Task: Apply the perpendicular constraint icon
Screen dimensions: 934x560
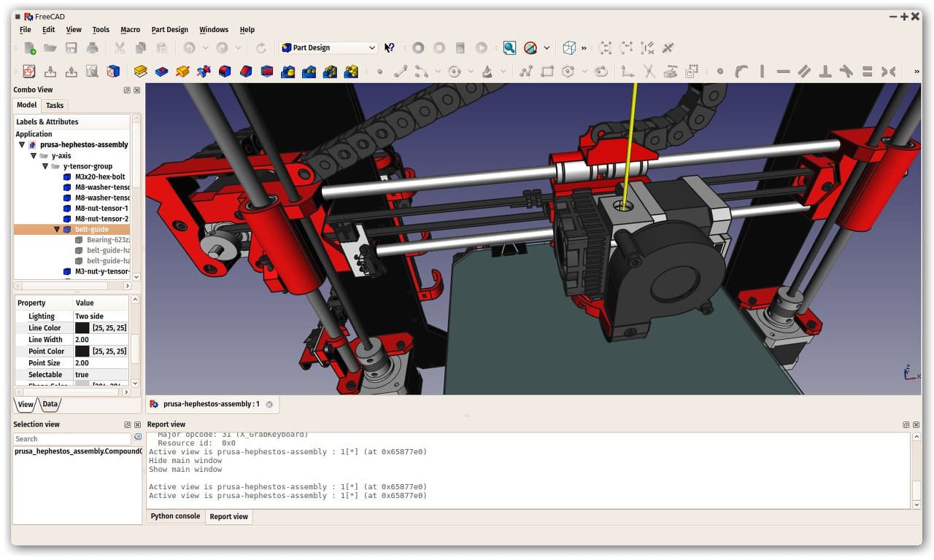Action: click(x=825, y=71)
